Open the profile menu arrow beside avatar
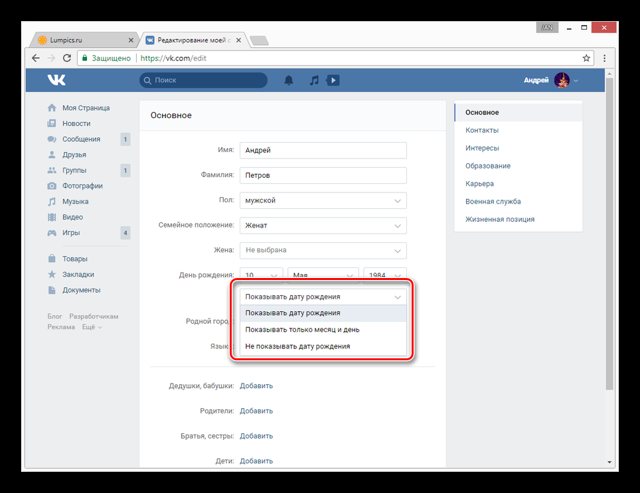 click(x=576, y=81)
